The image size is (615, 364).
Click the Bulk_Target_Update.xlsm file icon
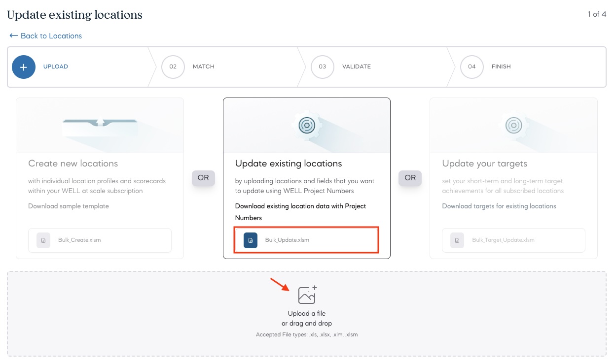pos(457,240)
